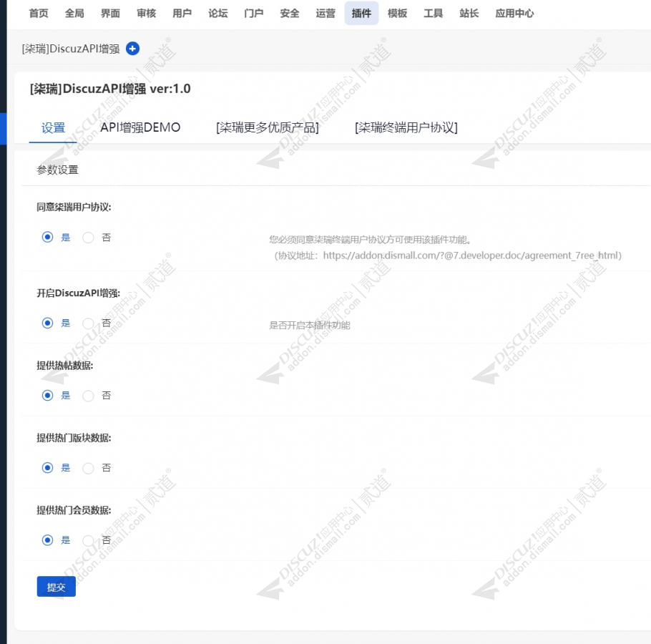The width and height of the screenshot is (651, 644).
Task: Open the [柒瑞更多优质产品] tab
Action: pyautogui.click(x=268, y=127)
